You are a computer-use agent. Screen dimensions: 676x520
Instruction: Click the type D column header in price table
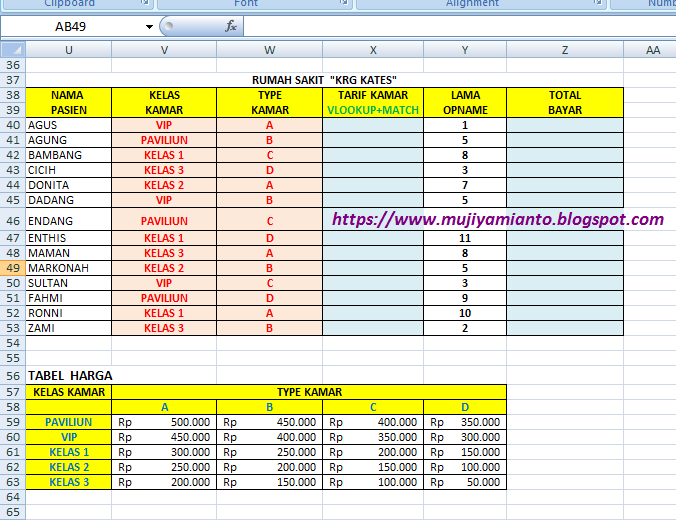click(465, 407)
